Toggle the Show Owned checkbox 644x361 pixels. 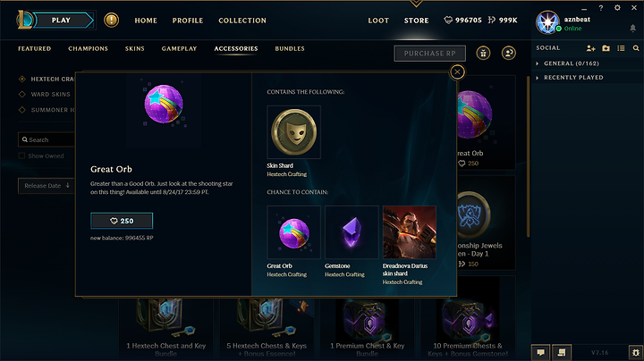(21, 155)
